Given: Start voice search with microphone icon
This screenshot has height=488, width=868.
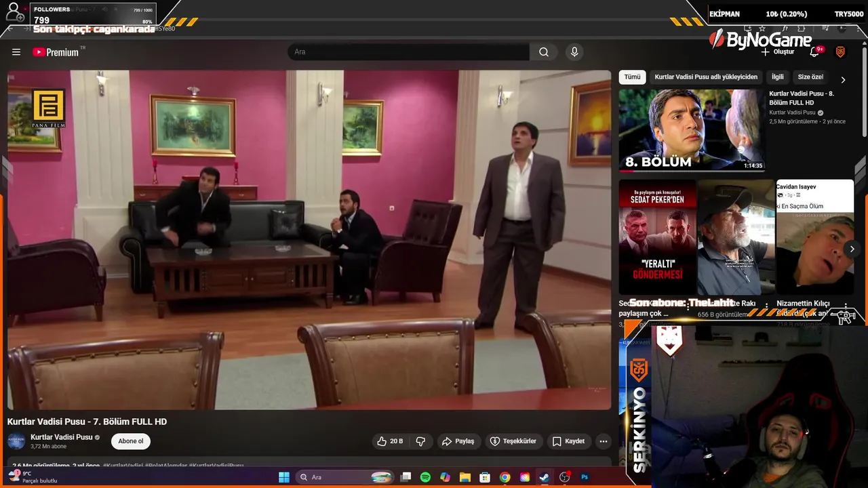Looking at the screenshot, I should (x=574, y=52).
